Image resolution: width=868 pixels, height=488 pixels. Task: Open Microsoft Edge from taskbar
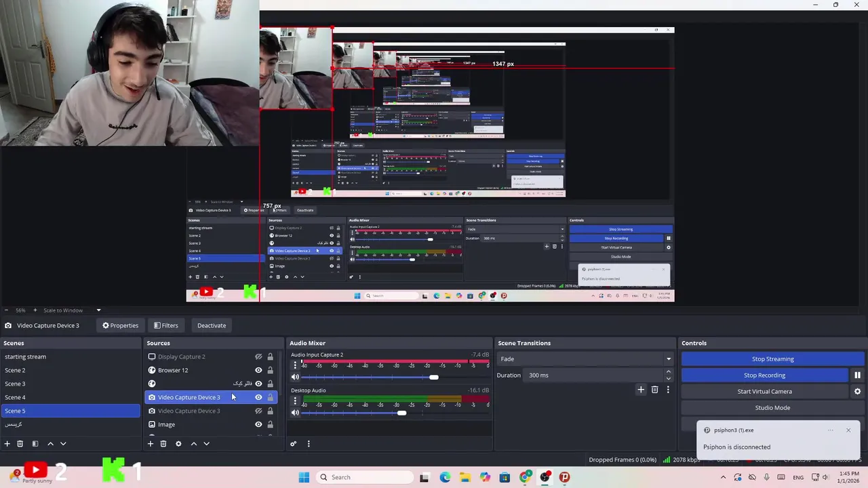[x=445, y=477]
